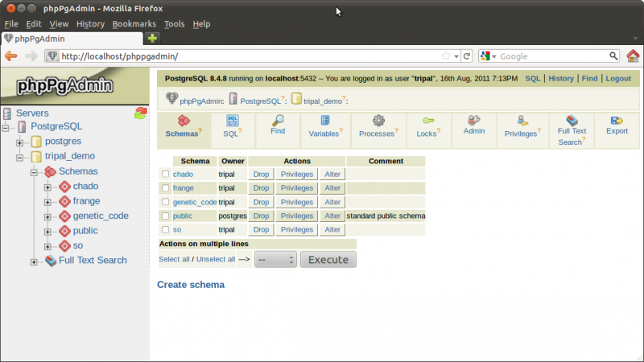Click the so schema icon in tree
Image resolution: width=644 pixels, height=362 pixels.
[64, 246]
